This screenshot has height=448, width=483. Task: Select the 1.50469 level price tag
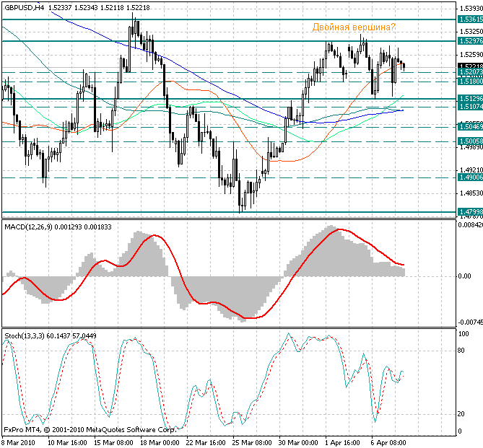click(469, 126)
